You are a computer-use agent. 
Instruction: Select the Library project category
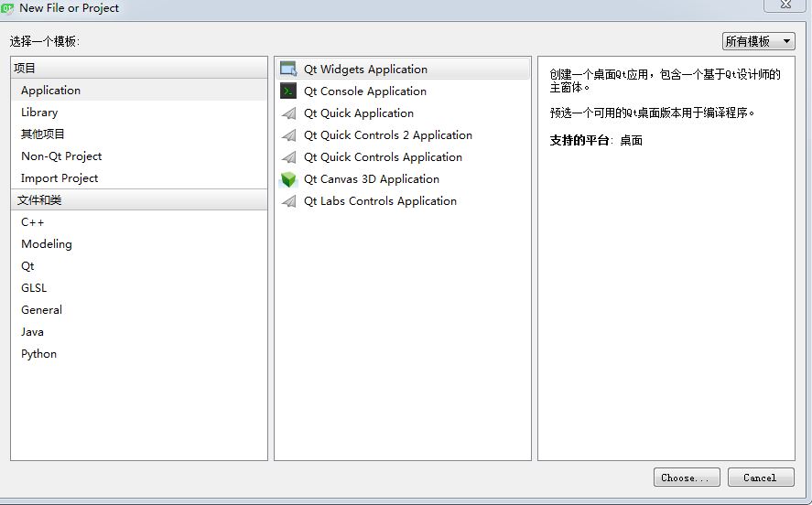[x=39, y=113]
